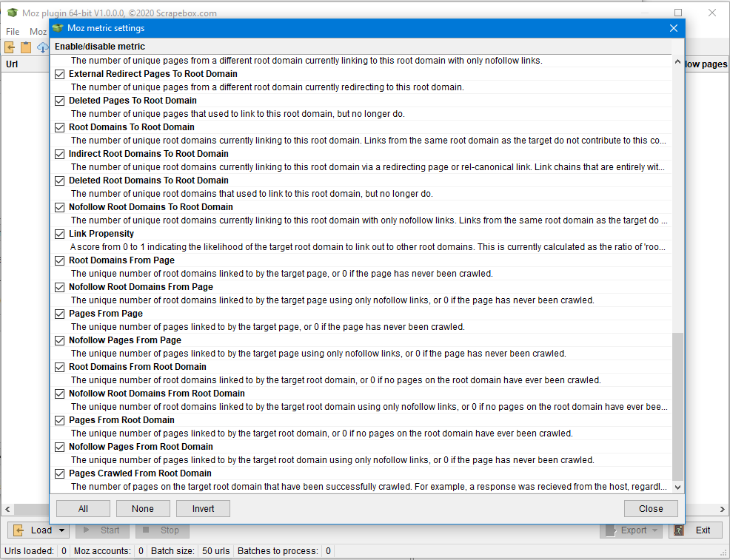Toggle Root Domains To Root Domain checkbox

(x=59, y=127)
